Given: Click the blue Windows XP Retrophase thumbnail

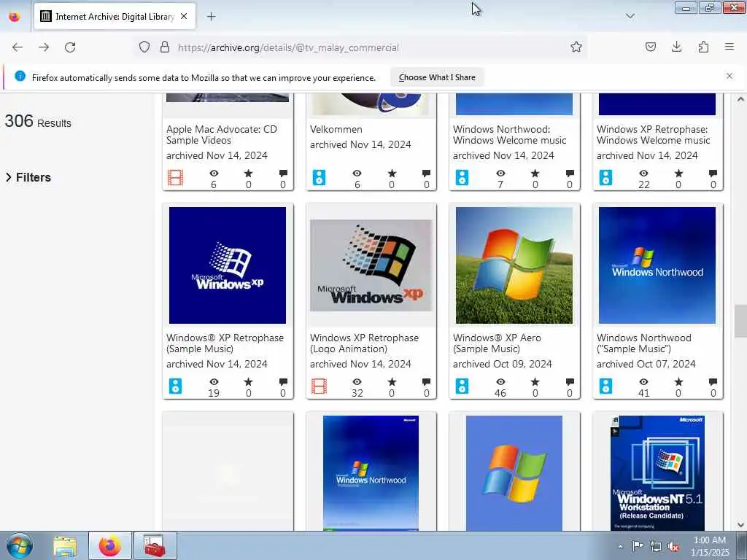Looking at the screenshot, I should tap(228, 265).
